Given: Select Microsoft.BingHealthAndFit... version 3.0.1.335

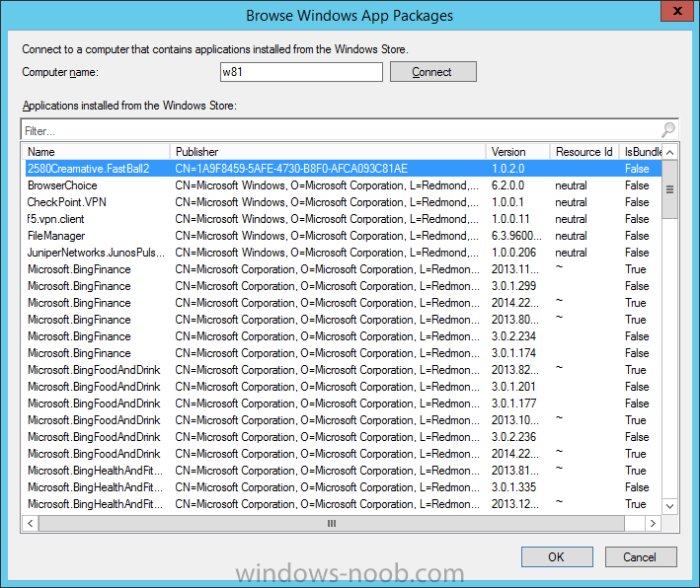Looking at the screenshot, I should point(343,487).
